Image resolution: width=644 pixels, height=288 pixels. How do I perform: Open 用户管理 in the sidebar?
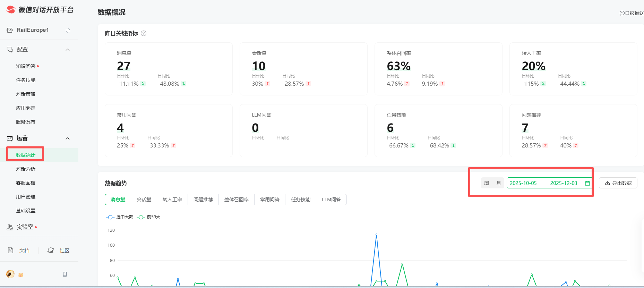pos(26,197)
